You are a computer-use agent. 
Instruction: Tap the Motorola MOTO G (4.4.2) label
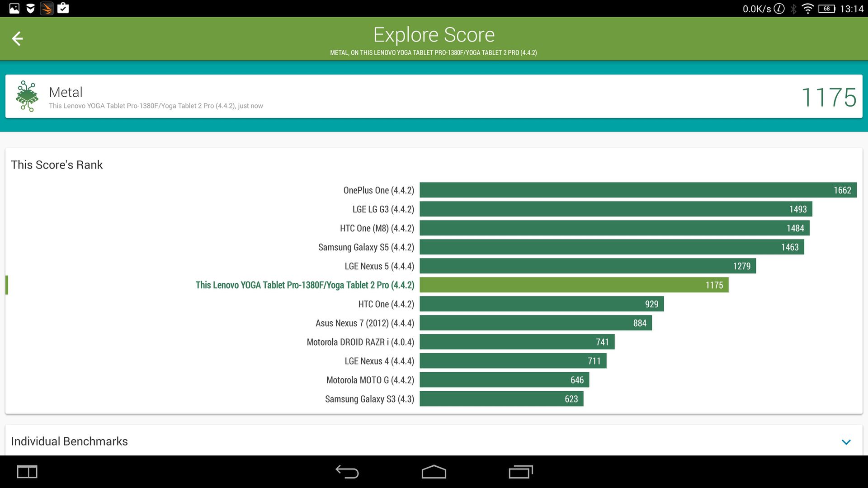(x=370, y=380)
